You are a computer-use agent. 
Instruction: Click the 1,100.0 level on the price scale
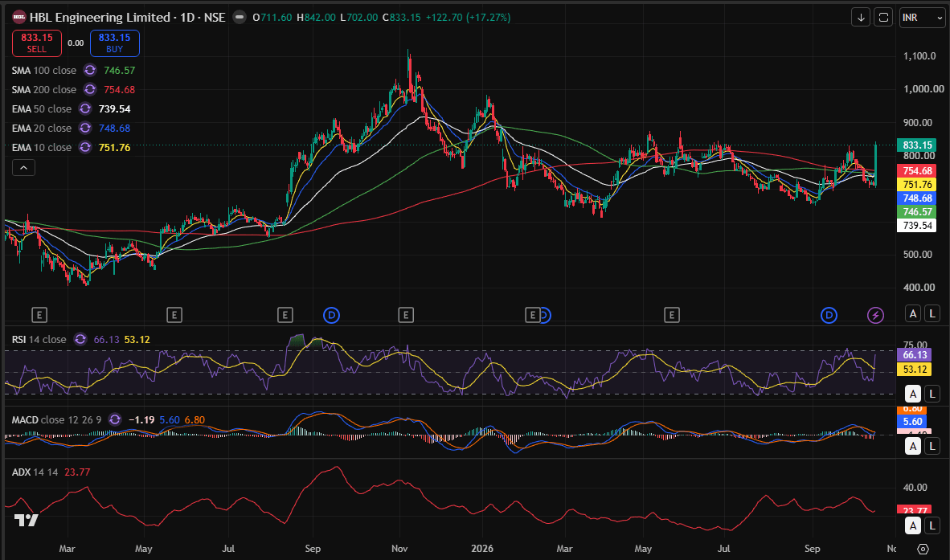(x=919, y=55)
